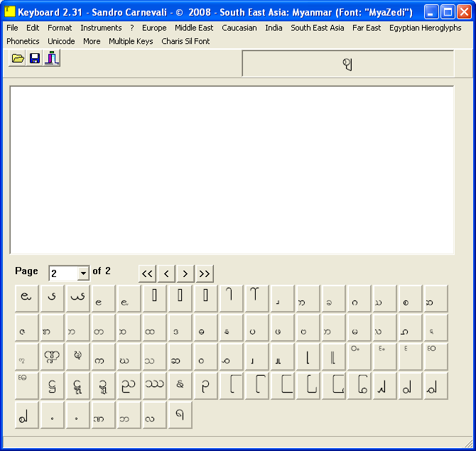Open the Egyptian Hieroglyphs menu
Screen dimensions: 476x451
click(426, 28)
